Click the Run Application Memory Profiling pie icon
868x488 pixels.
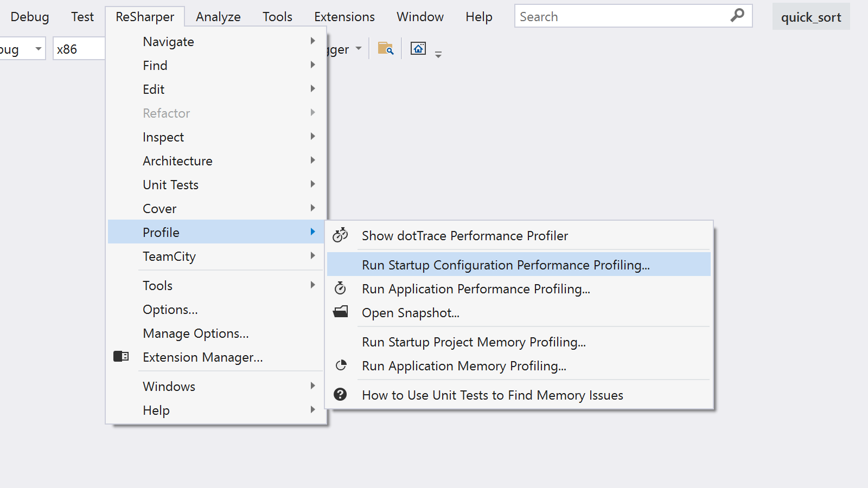click(341, 365)
